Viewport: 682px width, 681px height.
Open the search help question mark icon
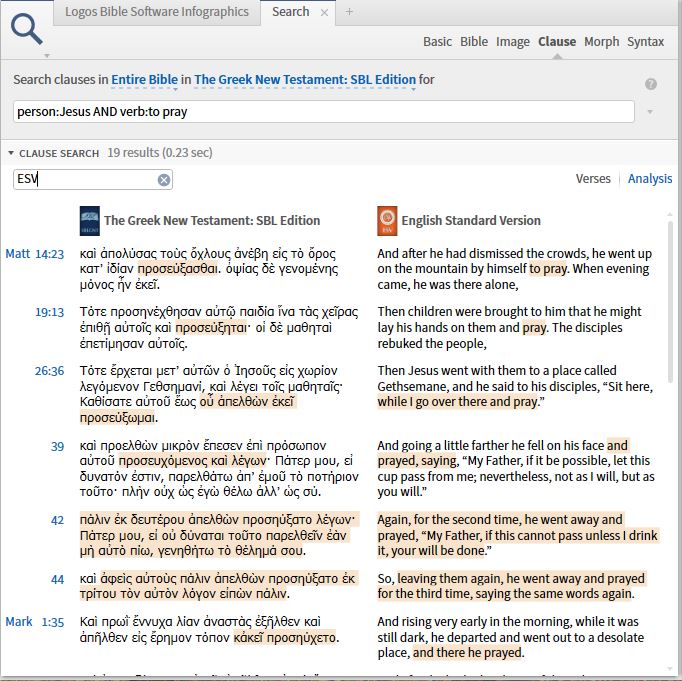(651, 84)
